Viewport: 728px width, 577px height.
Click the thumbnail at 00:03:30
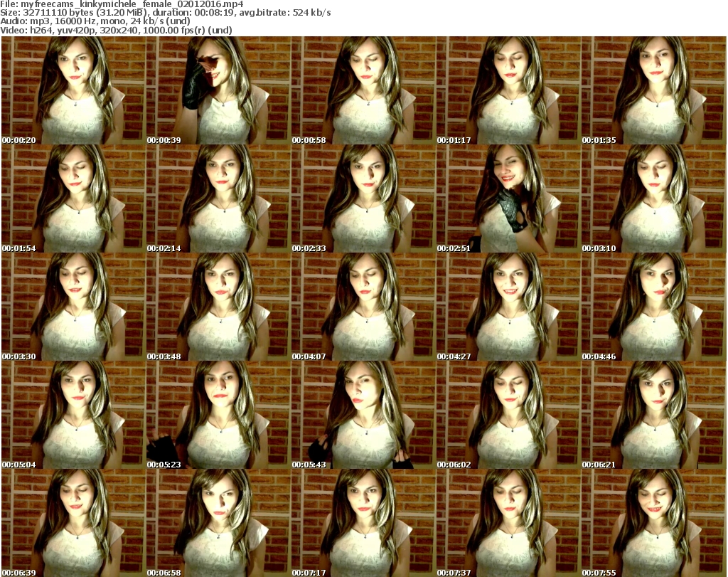coord(73,307)
